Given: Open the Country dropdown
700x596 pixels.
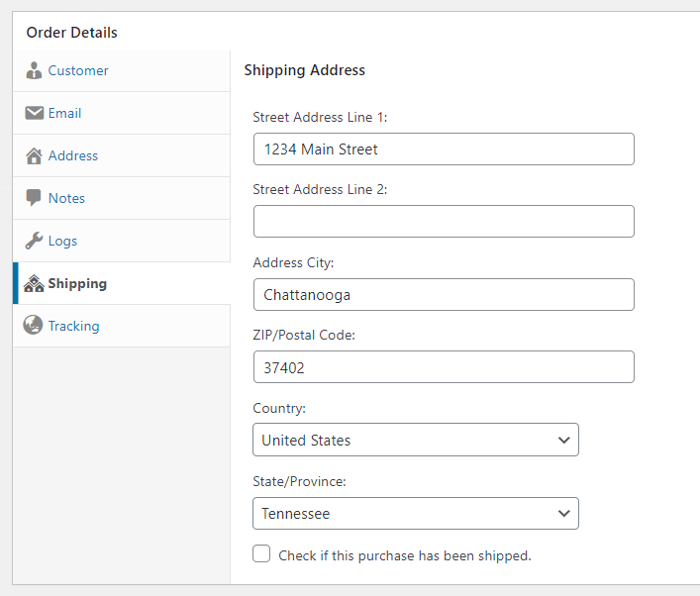Looking at the screenshot, I should click(x=415, y=440).
